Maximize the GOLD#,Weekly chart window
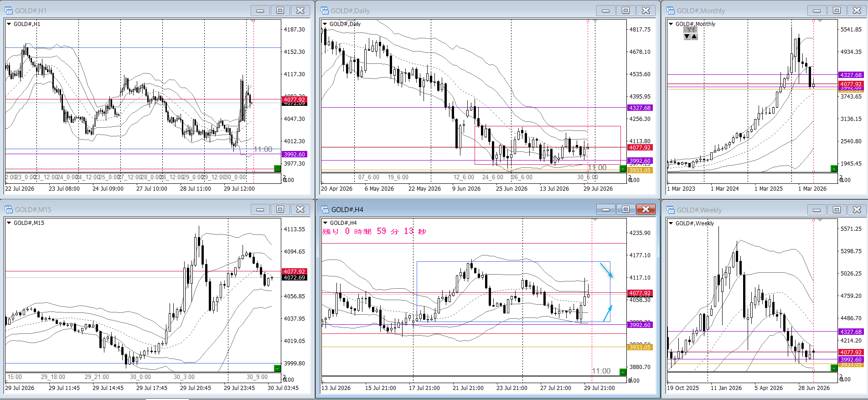Image resolution: width=868 pixels, height=400 pixels. (x=837, y=210)
